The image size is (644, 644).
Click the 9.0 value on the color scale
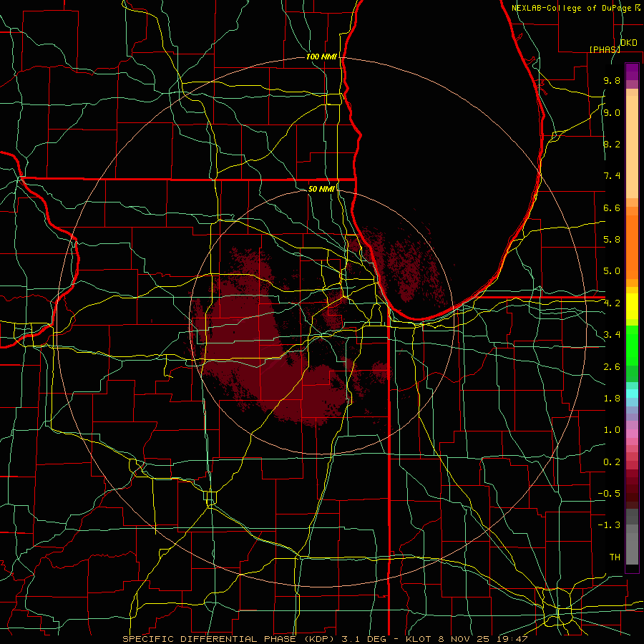pos(612,112)
